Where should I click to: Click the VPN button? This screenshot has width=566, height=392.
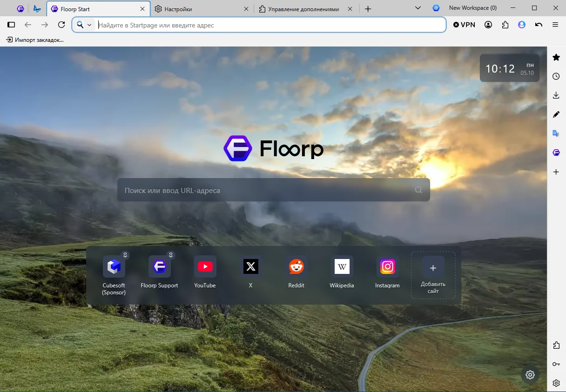coord(465,25)
